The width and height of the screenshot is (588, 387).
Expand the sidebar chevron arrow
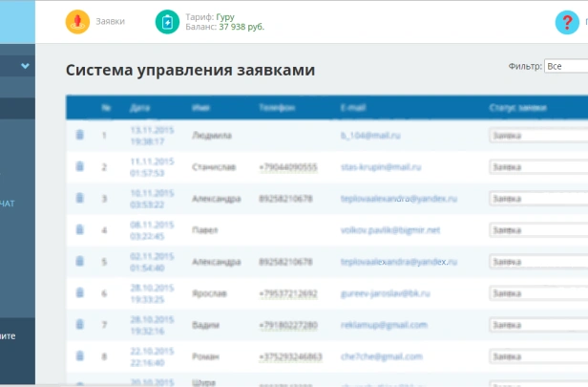[25, 66]
